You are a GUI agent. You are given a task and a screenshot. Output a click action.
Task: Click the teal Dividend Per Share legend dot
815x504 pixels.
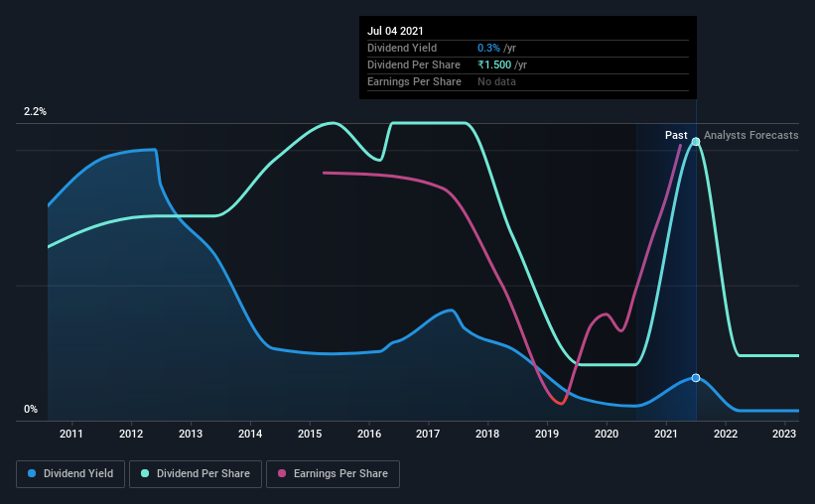click(x=145, y=473)
